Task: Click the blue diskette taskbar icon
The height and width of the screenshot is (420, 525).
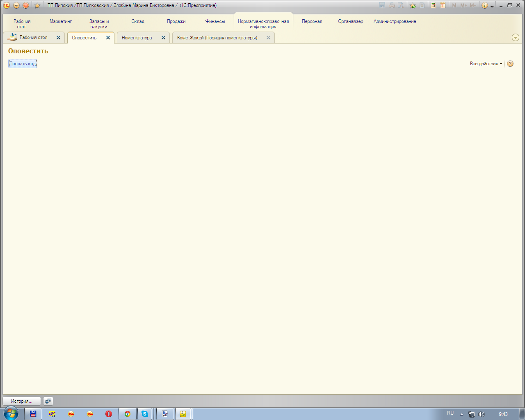Action: click(x=33, y=414)
